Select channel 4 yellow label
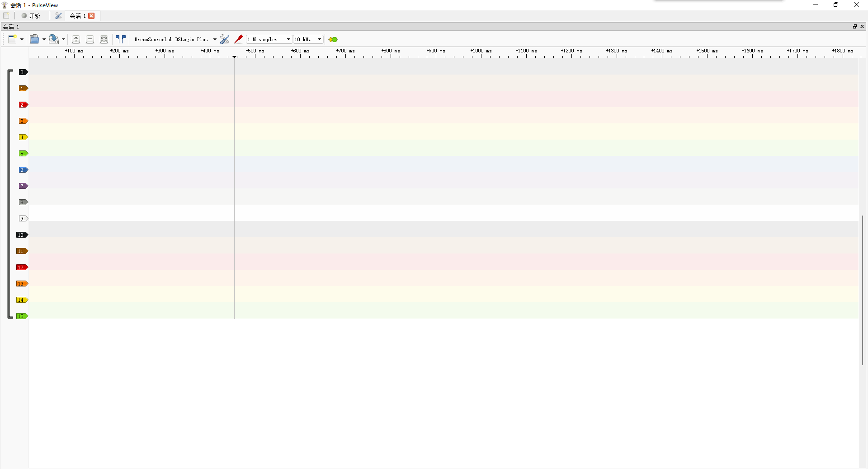Image resolution: width=868 pixels, height=469 pixels. pyautogui.click(x=23, y=137)
